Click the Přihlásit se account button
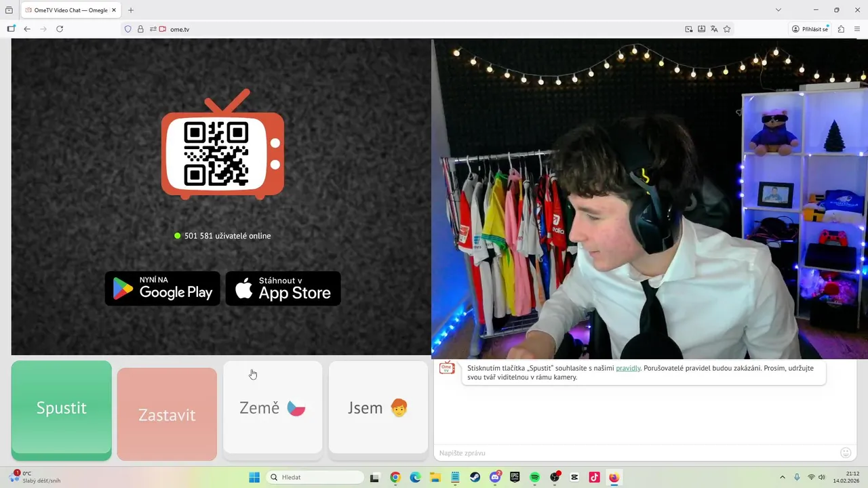 (x=810, y=29)
